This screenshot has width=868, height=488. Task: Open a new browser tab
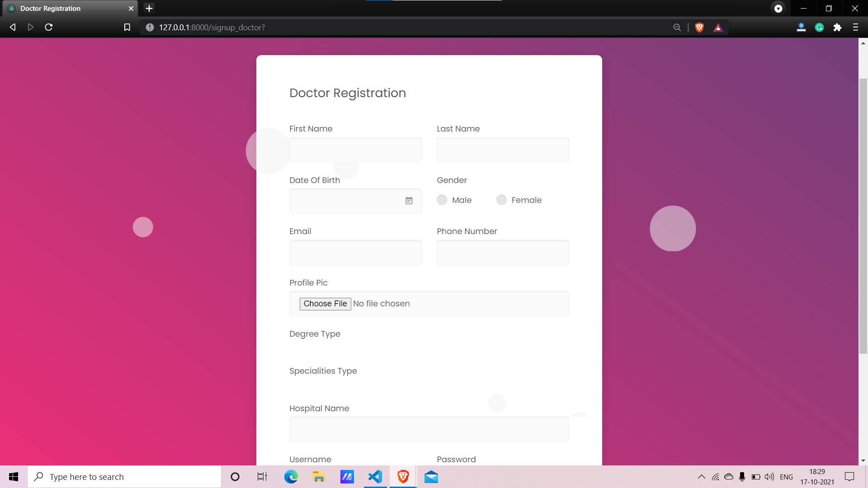(149, 9)
